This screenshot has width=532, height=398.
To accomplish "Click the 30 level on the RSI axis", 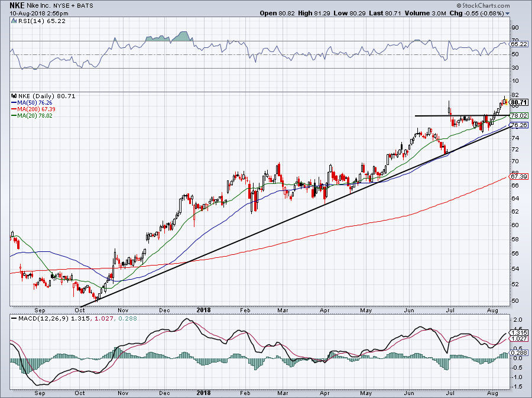I will tap(515, 68).
